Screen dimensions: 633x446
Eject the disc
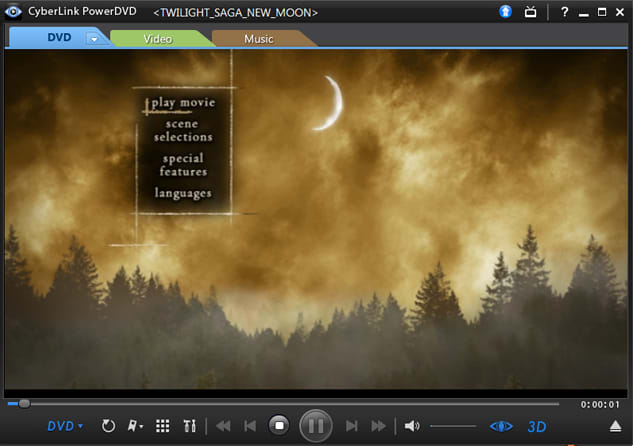615,426
